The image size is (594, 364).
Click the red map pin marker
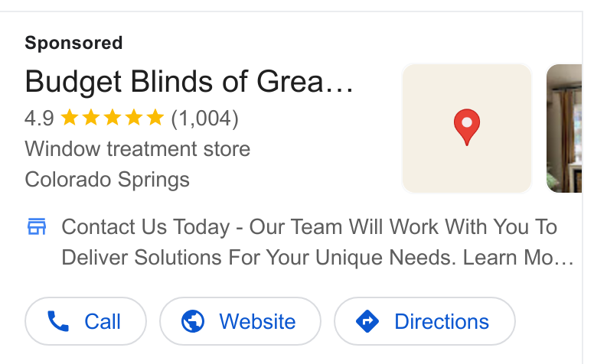467,127
